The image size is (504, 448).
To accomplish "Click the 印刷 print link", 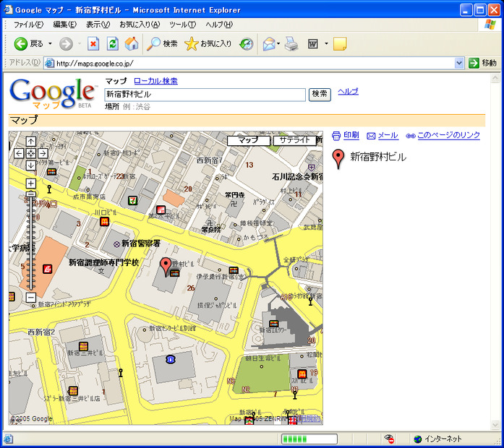I will (351, 136).
